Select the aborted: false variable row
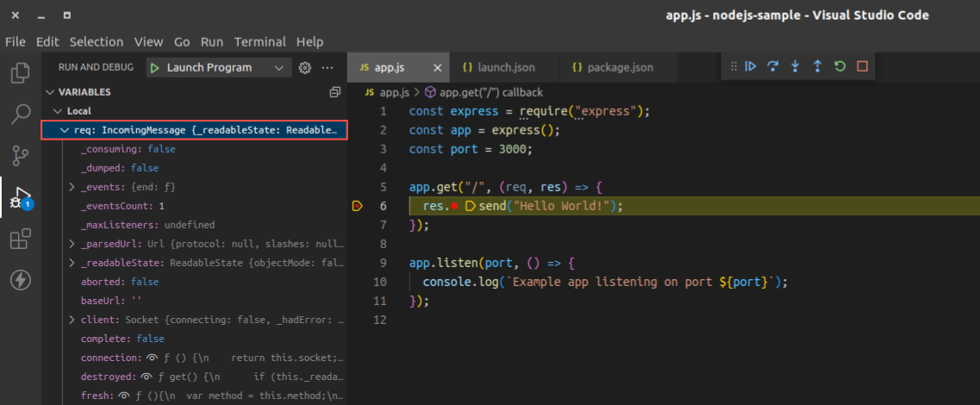The image size is (980, 405). (195, 282)
